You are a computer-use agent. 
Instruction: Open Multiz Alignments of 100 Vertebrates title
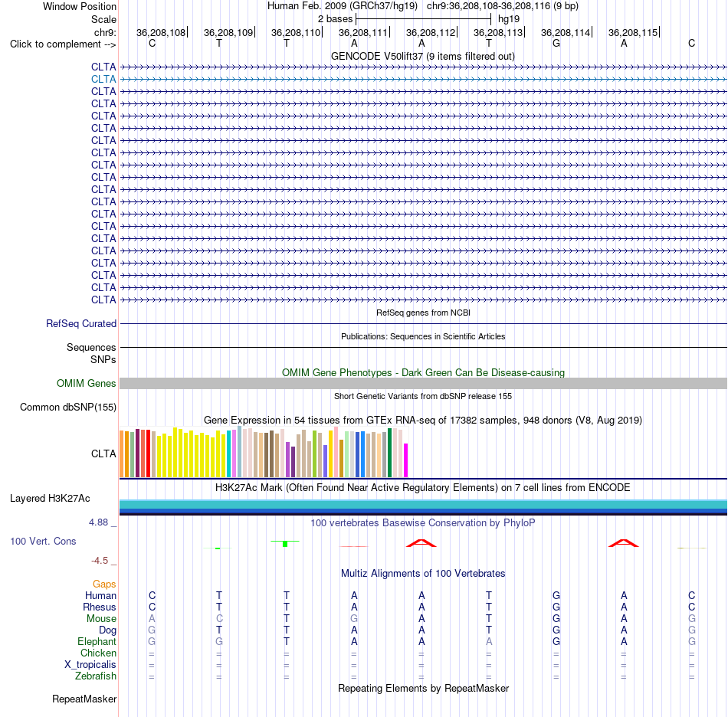pos(423,574)
